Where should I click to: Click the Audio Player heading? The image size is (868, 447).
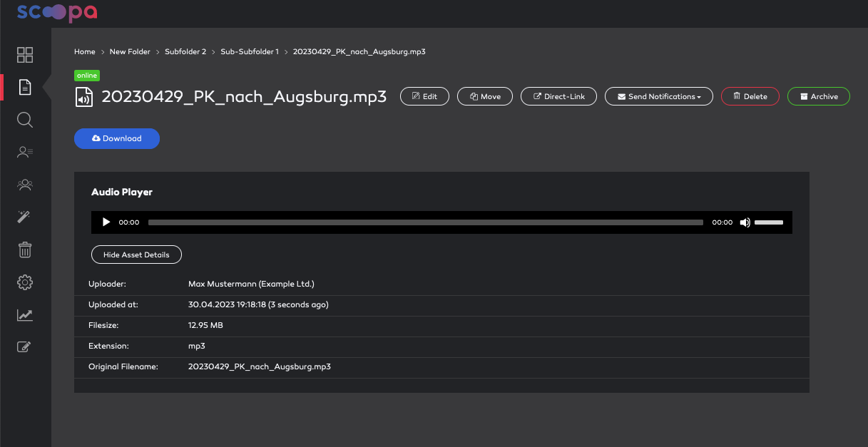point(122,192)
